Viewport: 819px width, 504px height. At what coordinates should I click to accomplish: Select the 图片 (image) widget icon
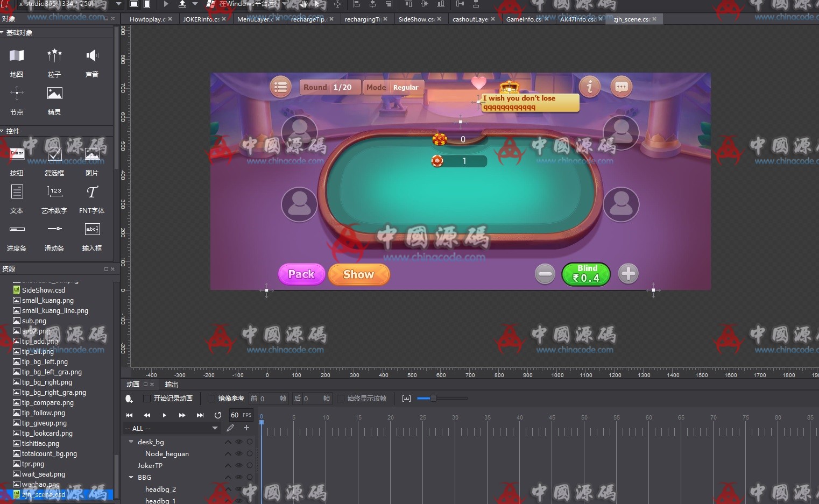92,154
